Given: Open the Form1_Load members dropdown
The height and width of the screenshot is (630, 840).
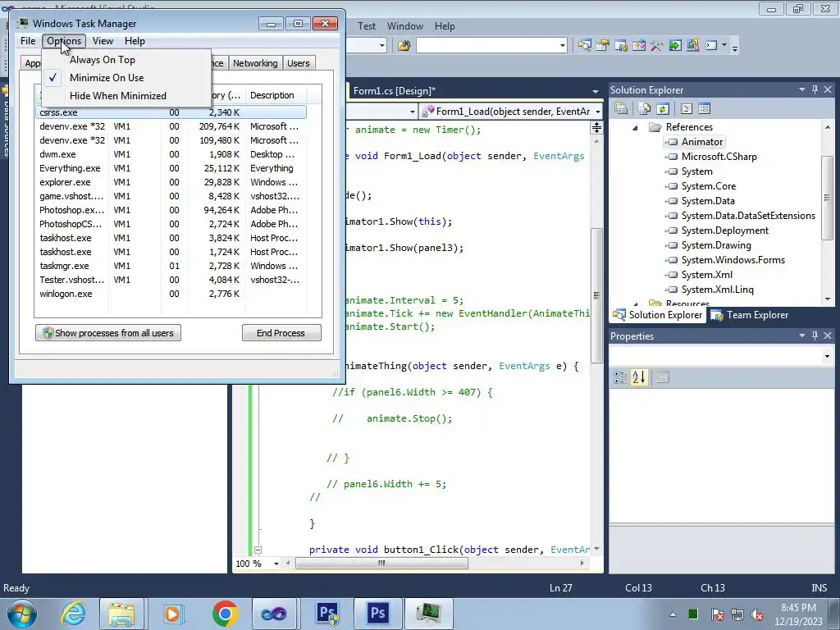Looking at the screenshot, I should point(598,112).
